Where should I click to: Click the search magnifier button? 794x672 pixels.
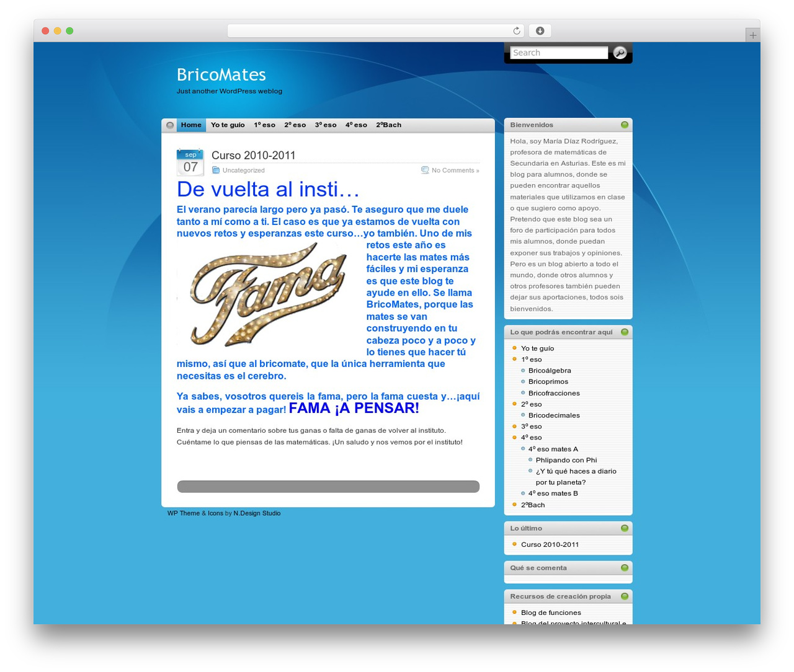[620, 53]
